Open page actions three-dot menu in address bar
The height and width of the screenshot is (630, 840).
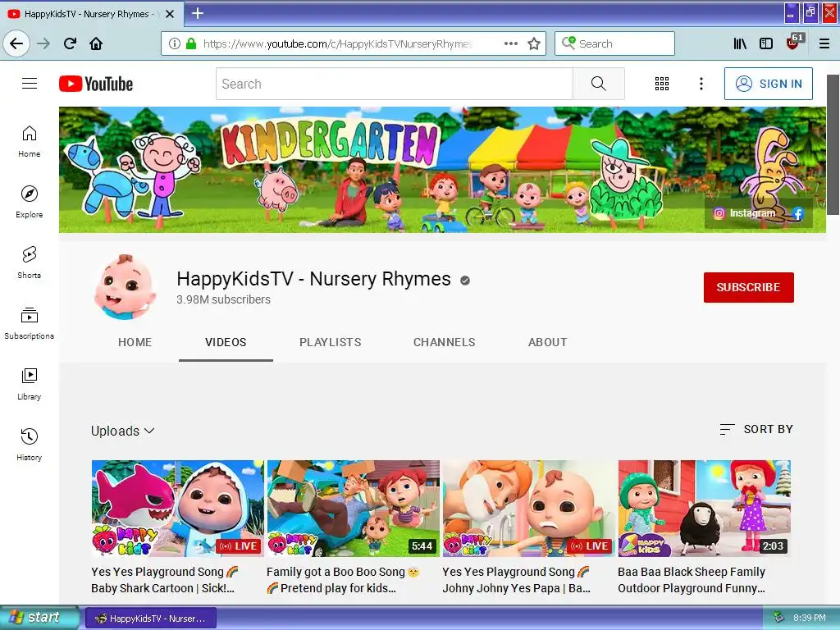click(511, 43)
